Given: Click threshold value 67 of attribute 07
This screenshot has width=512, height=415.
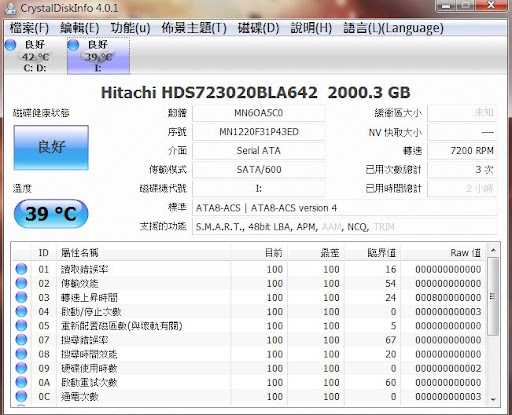Looking at the screenshot, I should click(x=391, y=340).
